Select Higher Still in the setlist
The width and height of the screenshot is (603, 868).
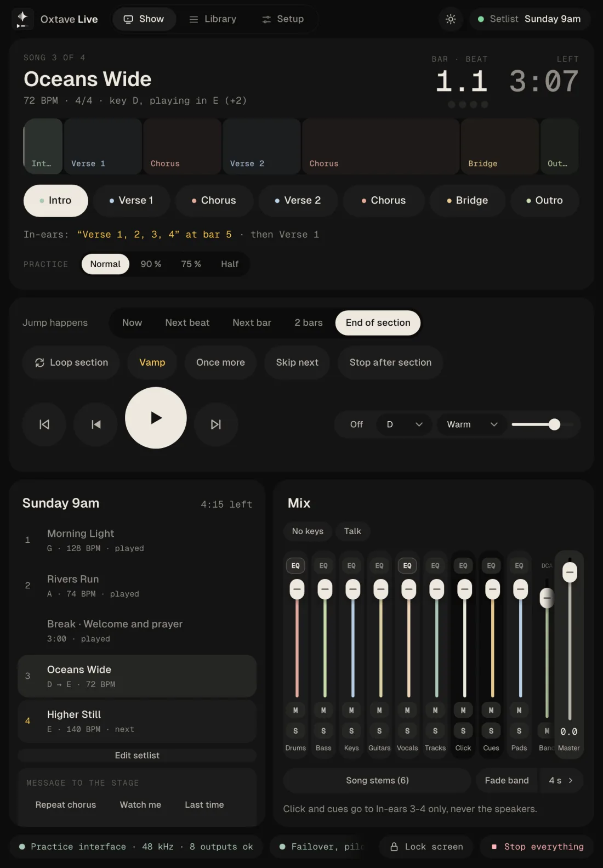(x=137, y=721)
